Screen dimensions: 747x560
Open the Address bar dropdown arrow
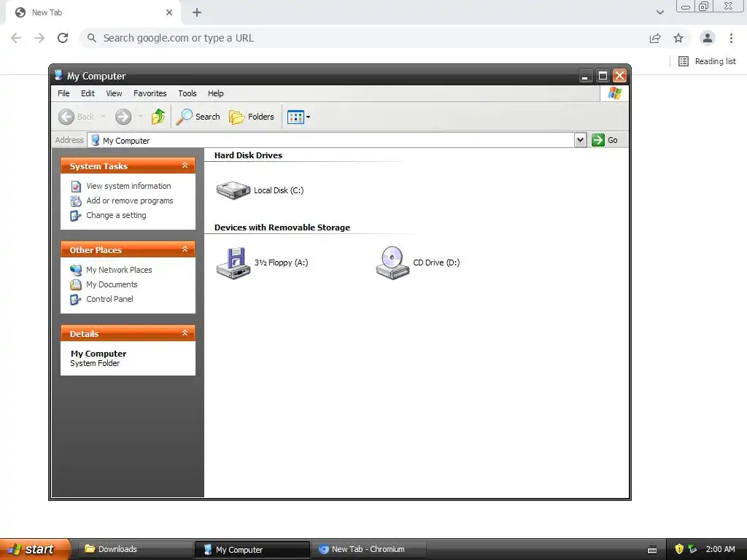pyautogui.click(x=580, y=140)
